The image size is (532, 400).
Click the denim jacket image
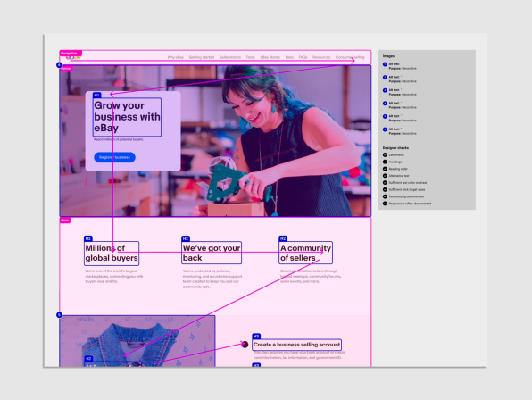coord(137,341)
